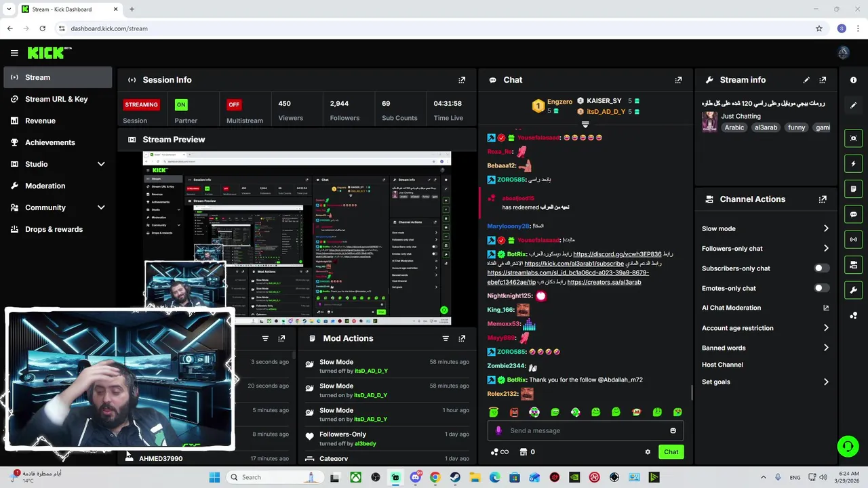Open the kick.com subscribe link in chat

point(574,264)
